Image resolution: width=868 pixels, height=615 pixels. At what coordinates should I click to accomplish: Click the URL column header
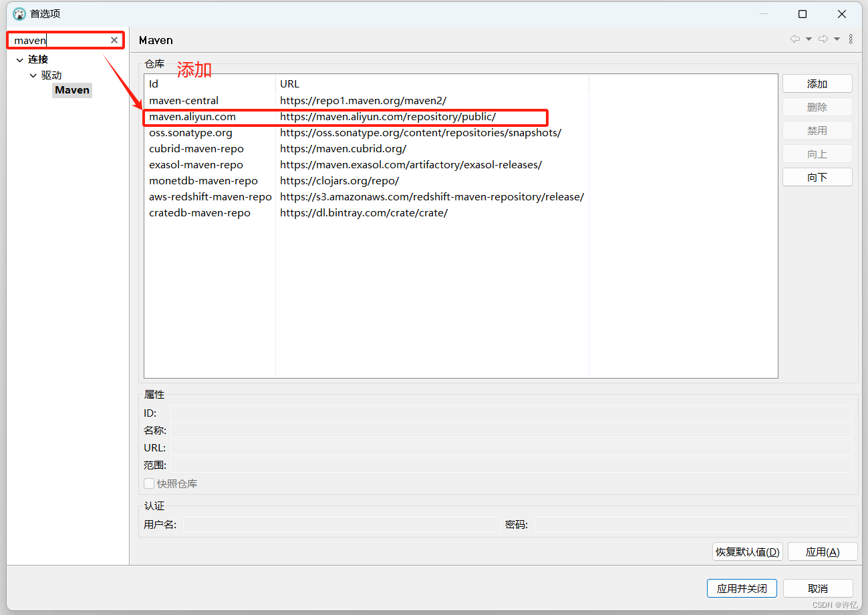(432, 84)
